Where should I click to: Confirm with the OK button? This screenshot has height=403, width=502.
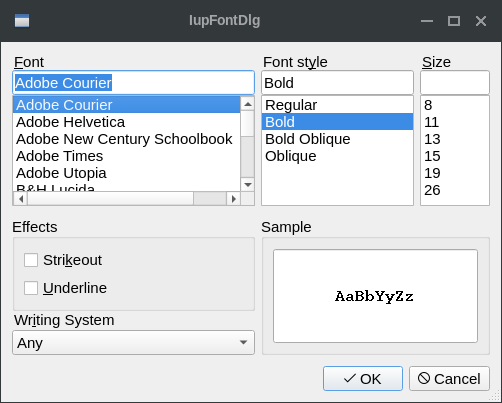click(363, 379)
